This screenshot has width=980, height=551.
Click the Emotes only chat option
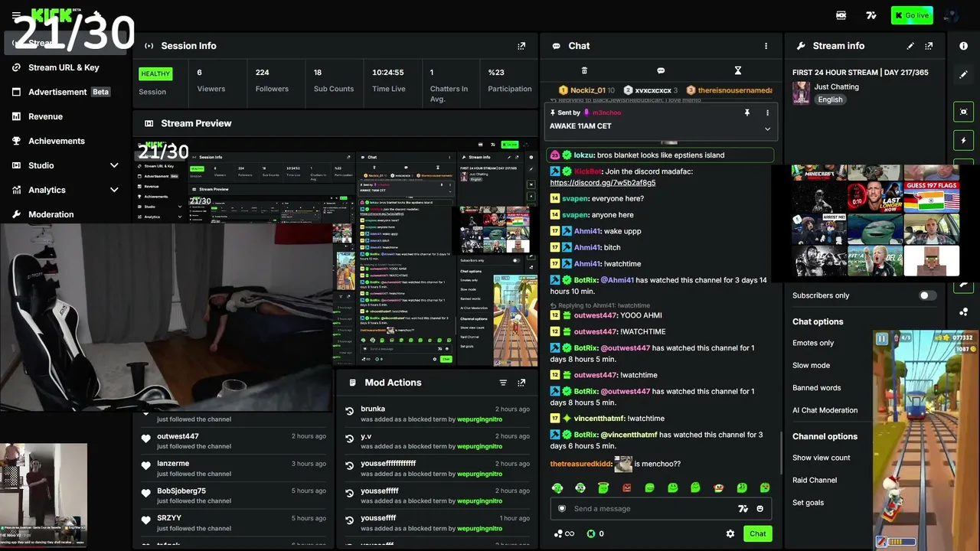813,343
